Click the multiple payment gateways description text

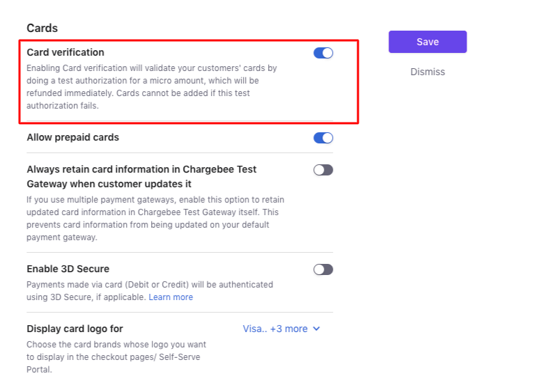click(x=155, y=218)
